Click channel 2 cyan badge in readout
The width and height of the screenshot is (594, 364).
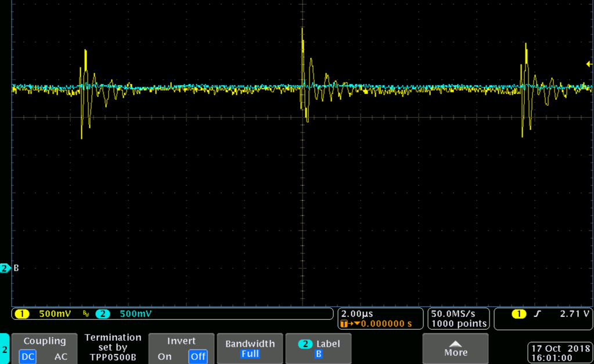103,313
